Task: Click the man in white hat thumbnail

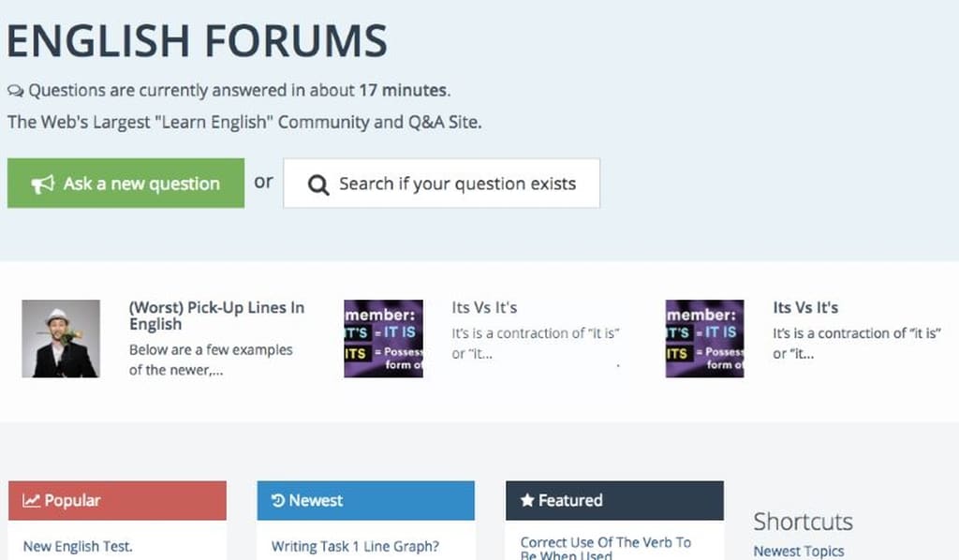Action: pos(61,337)
